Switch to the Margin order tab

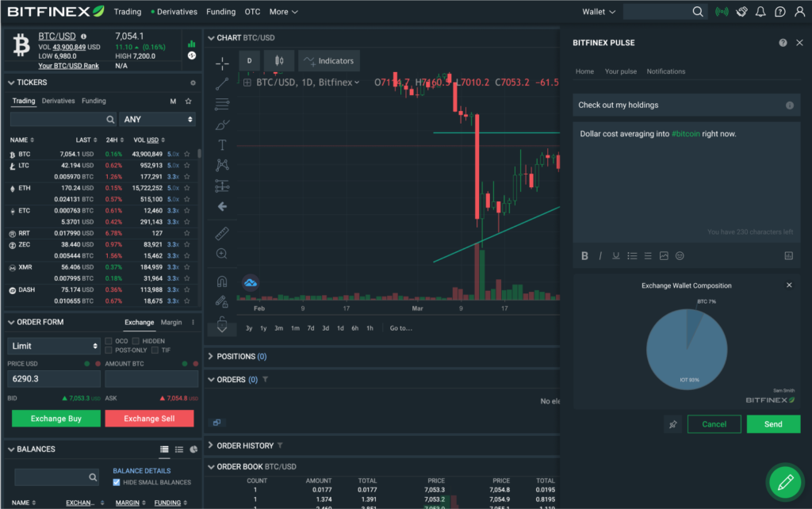click(171, 323)
